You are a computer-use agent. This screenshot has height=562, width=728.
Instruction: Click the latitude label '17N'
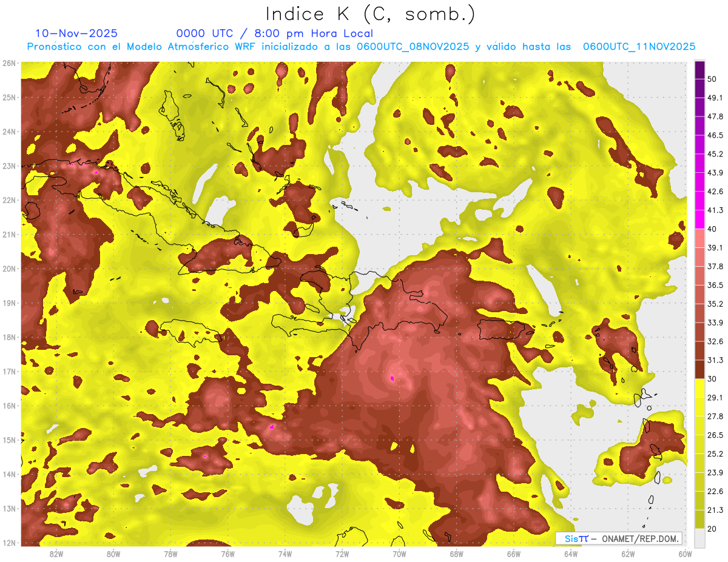click(9, 372)
